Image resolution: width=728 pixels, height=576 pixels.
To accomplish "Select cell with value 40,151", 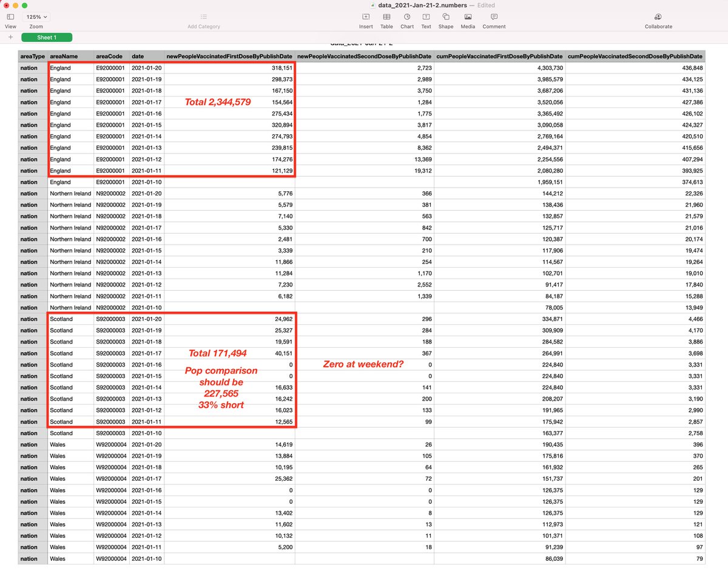I will point(230,353).
